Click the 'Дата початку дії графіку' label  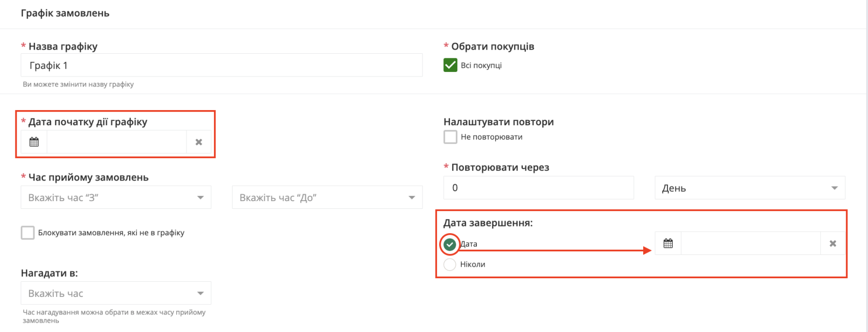coord(88,122)
